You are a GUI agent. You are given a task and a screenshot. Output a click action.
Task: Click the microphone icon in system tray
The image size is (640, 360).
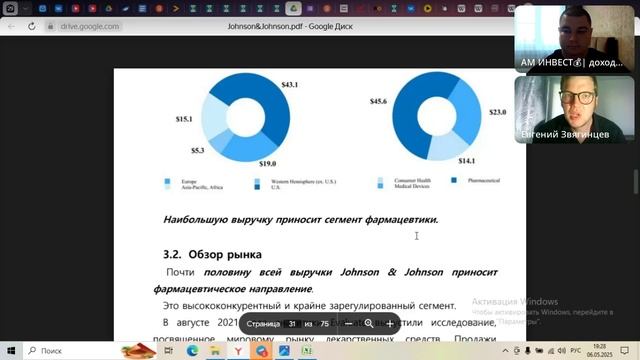(528, 351)
